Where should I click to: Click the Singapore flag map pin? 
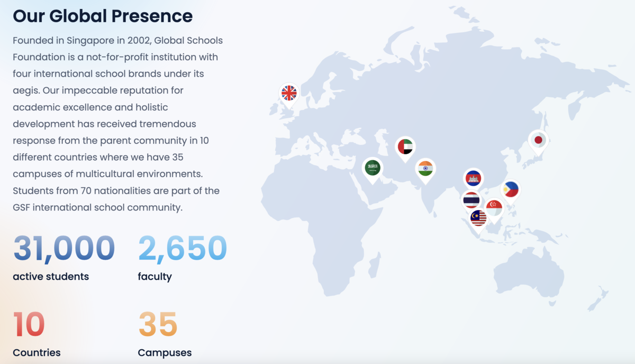coord(494,210)
